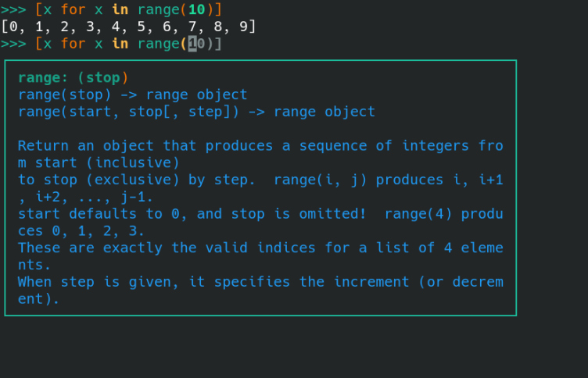This screenshot has height=378, width=588.
Task: Click the line starting with When step is given
Action: [260, 282]
